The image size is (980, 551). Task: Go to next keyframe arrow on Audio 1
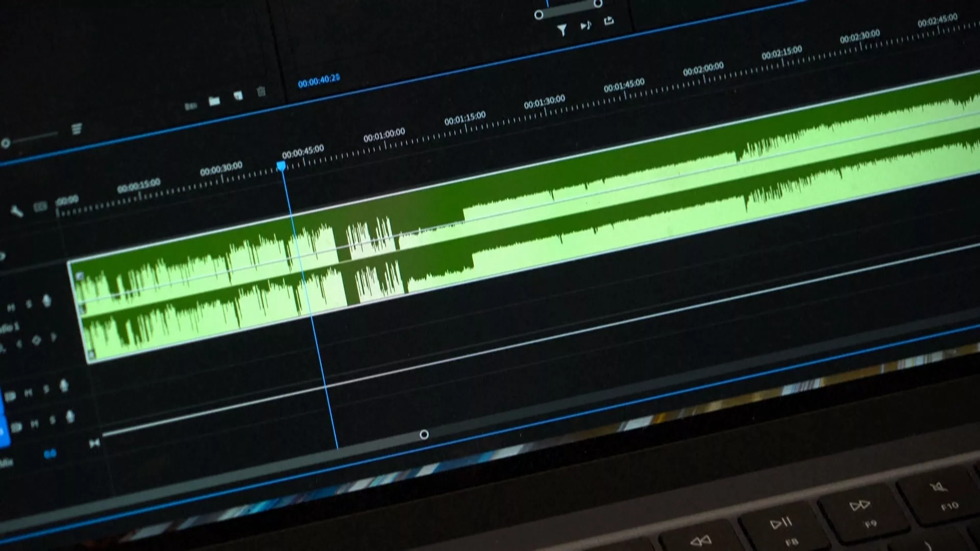tap(53, 337)
